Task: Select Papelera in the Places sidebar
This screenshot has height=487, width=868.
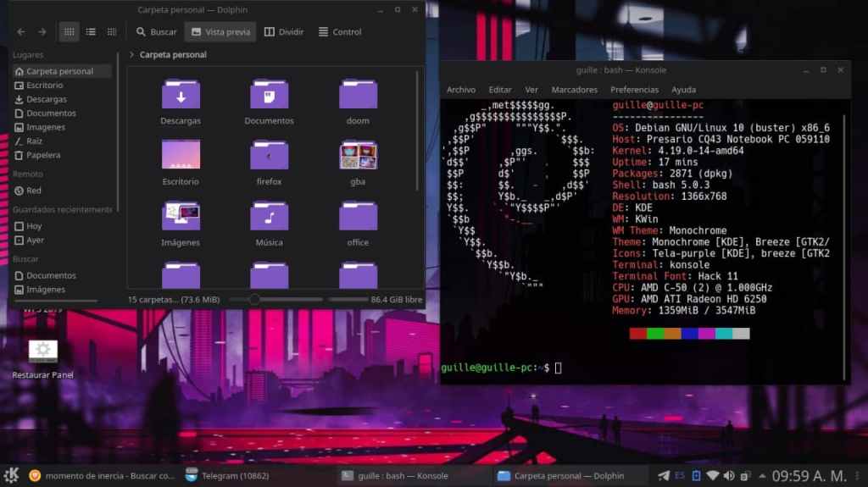Action: 43,155
